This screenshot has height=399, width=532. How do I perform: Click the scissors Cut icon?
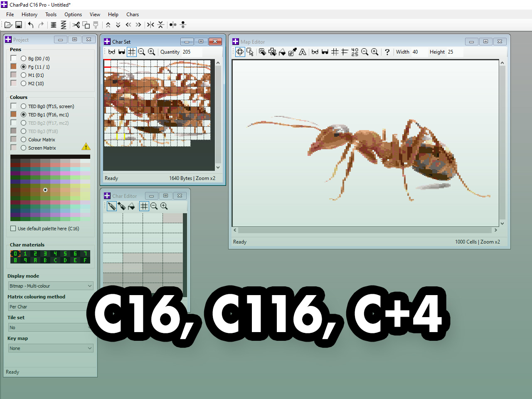click(76, 25)
